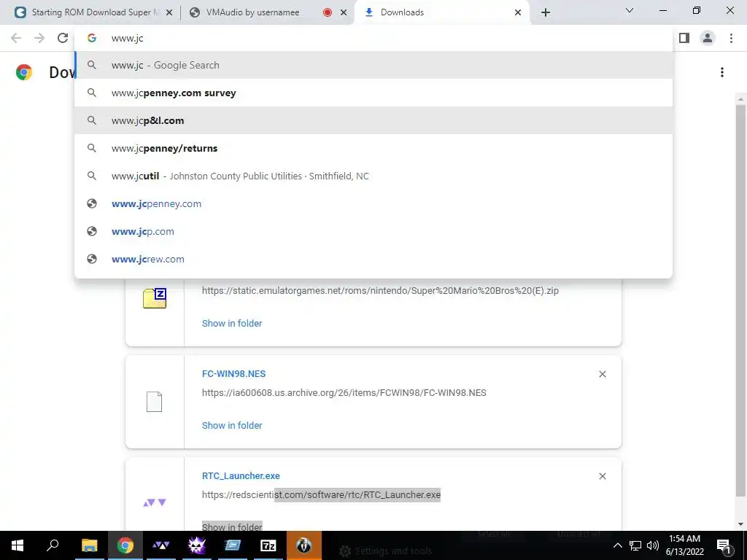Open the volume control tray icon
The height and width of the screenshot is (560, 747).
click(653, 545)
